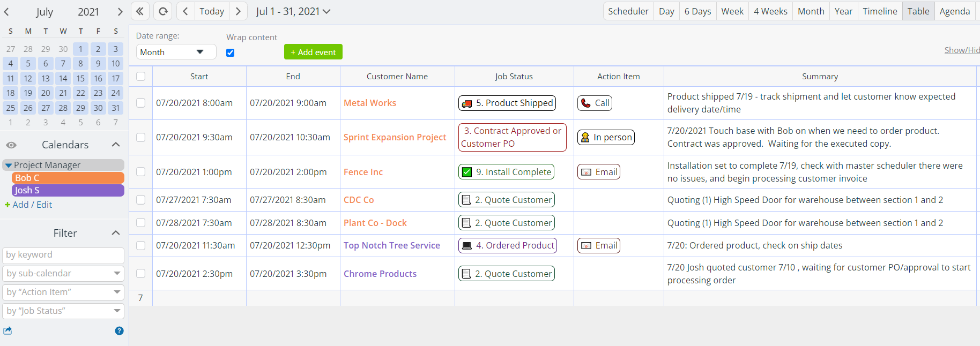
Task: Open the by "Job Status" filter dropdown
Action: click(x=63, y=311)
